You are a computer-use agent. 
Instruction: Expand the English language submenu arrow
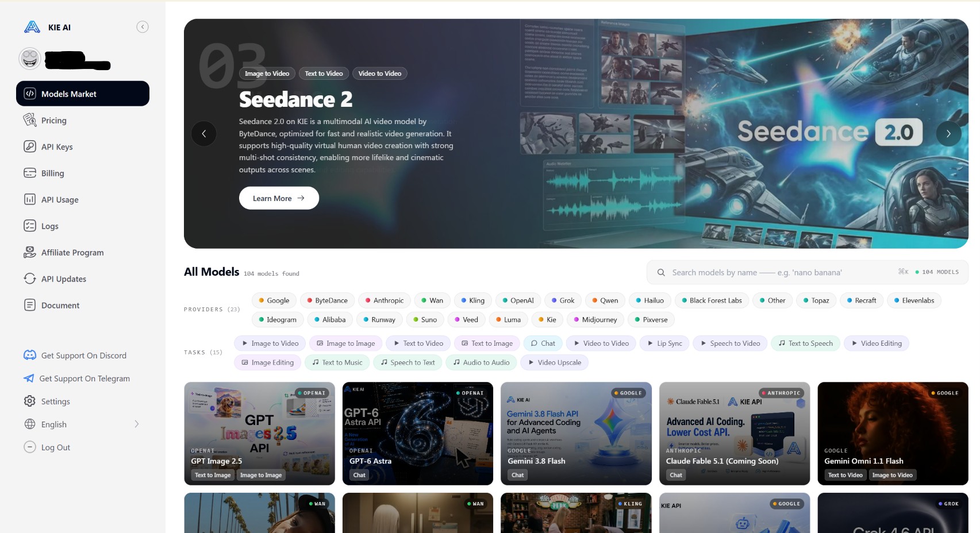click(x=137, y=424)
